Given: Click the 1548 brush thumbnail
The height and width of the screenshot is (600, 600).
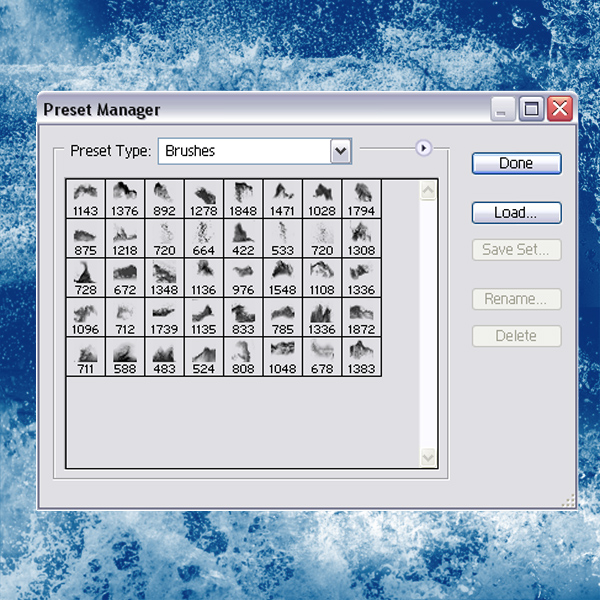Looking at the screenshot, I should [x=282, y=278].
